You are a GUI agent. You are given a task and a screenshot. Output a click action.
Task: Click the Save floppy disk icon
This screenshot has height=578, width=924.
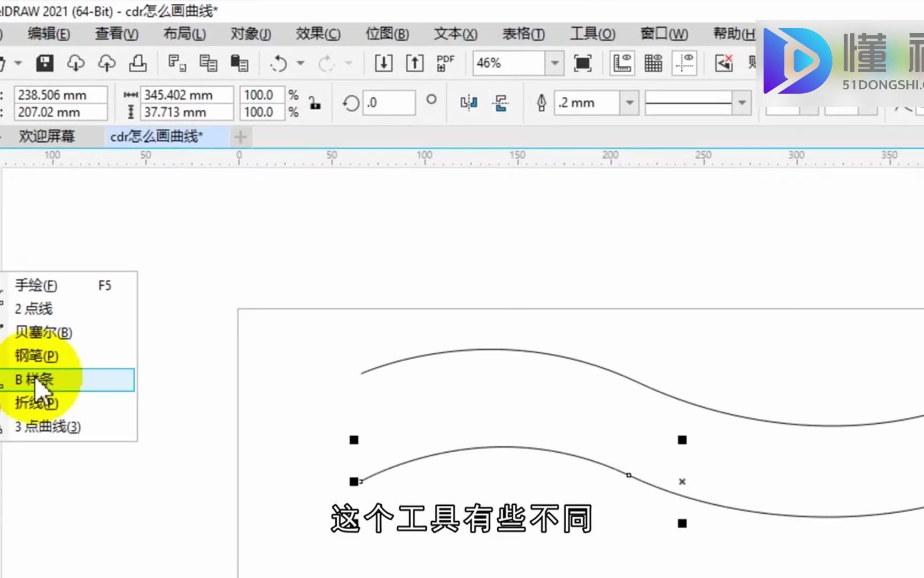pos(44,63)
